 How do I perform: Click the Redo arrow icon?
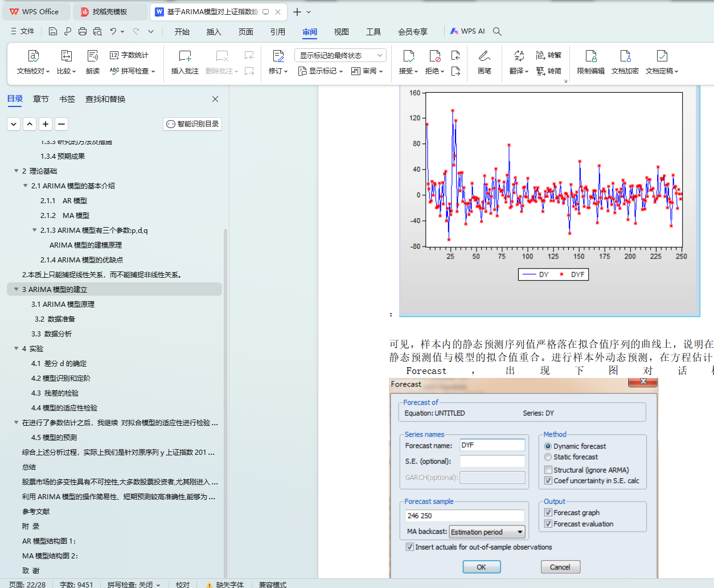(x=136, y=31)
